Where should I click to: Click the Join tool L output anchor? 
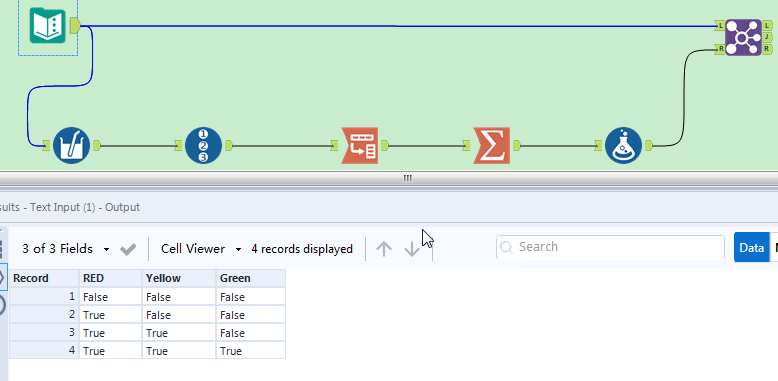point(767,25)
